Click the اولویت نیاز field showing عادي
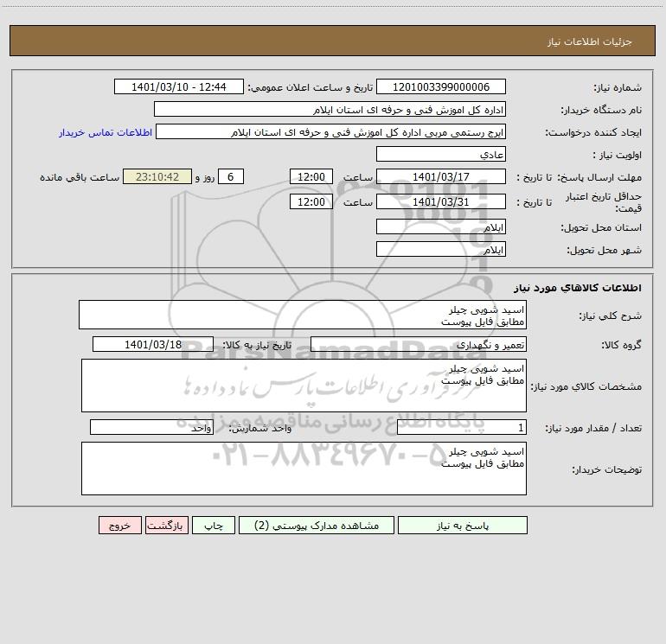666x644 pixels. tap(441, 154)
